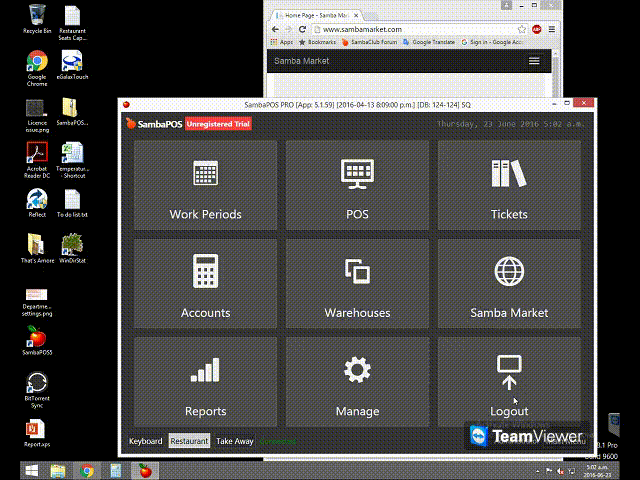The image size is (640, 480).
Task: Open the Sign in - Google Accounts bookmark
Action: [x=492, y=42]
